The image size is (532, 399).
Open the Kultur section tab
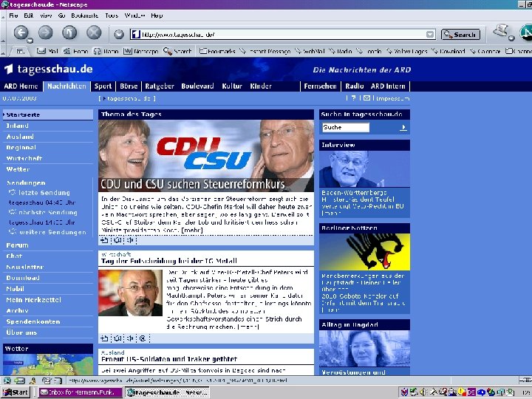(232, 86)
